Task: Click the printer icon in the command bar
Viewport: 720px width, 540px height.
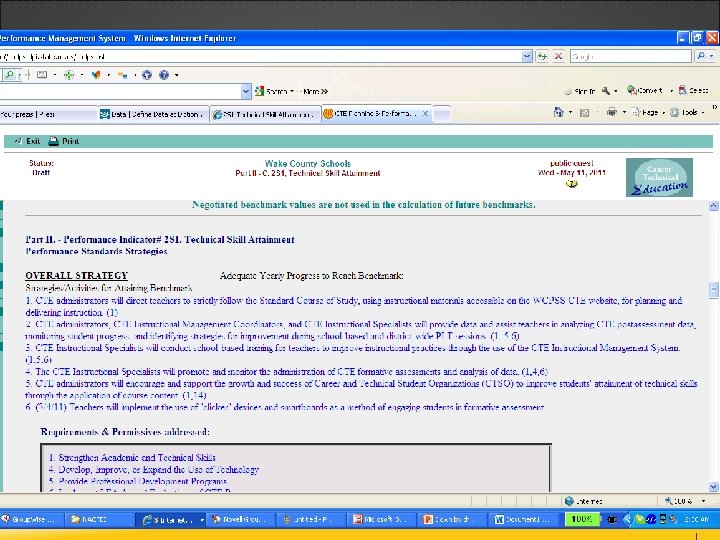Action: coord(611,112)
